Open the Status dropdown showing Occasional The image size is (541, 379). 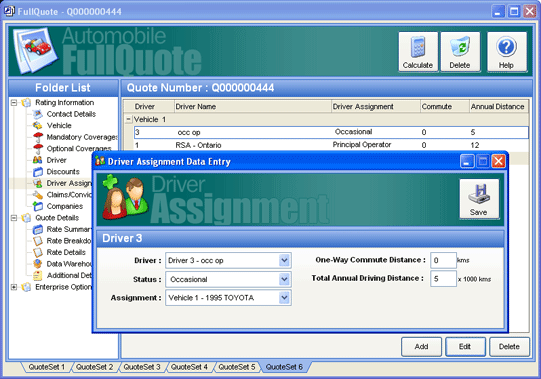284,279
